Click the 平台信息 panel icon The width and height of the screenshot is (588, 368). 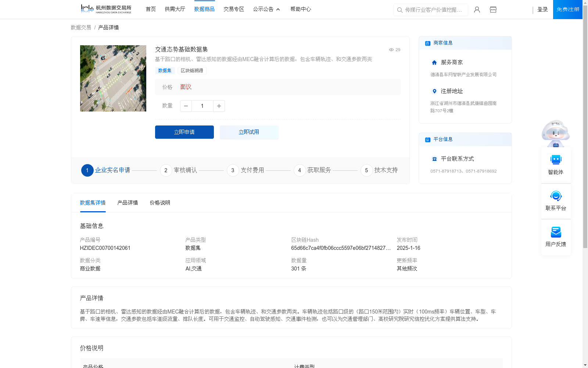428,140
